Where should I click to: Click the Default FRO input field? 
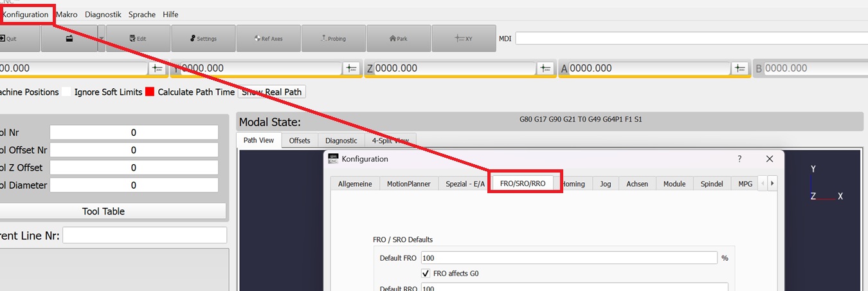point(569,258)
